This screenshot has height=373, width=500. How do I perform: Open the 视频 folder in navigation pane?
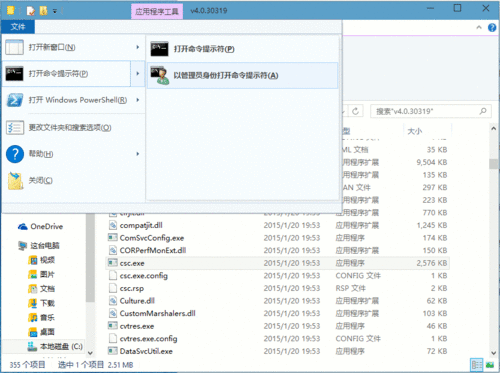(x=47, y=260)
